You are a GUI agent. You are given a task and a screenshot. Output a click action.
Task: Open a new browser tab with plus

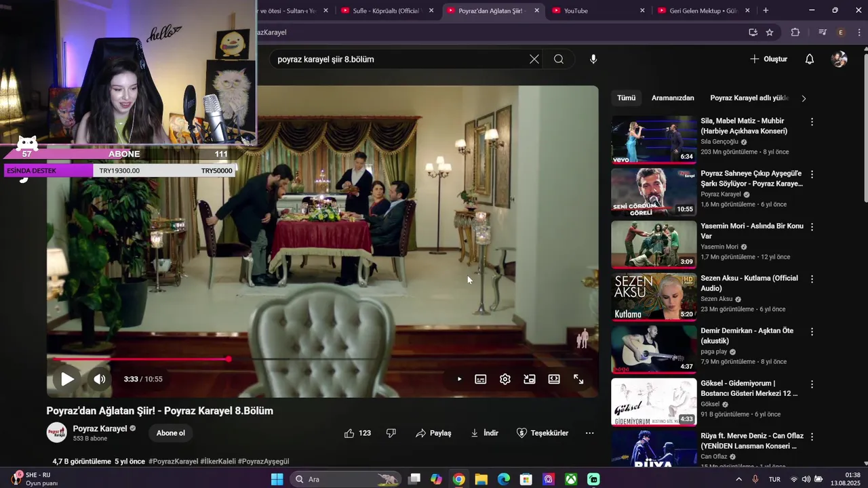click(766, 10)
